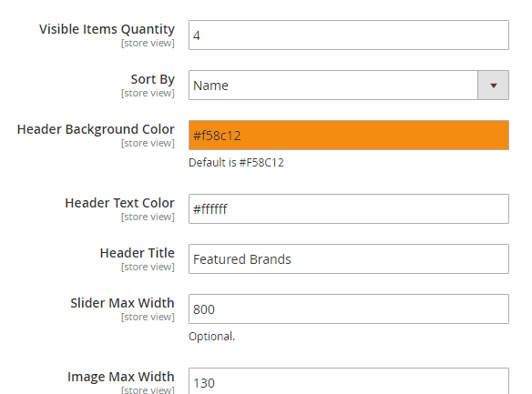The width and height of the screenshot is (532, 394).
Task: Click the store view scope under Header Title
Action: (148, 267)
